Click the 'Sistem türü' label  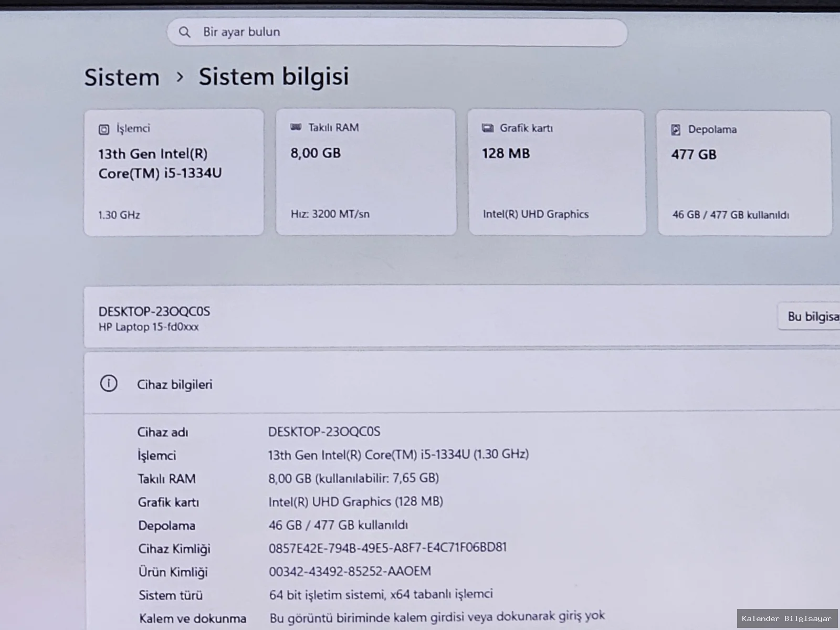pyautogui.click(x=171, y=595)
